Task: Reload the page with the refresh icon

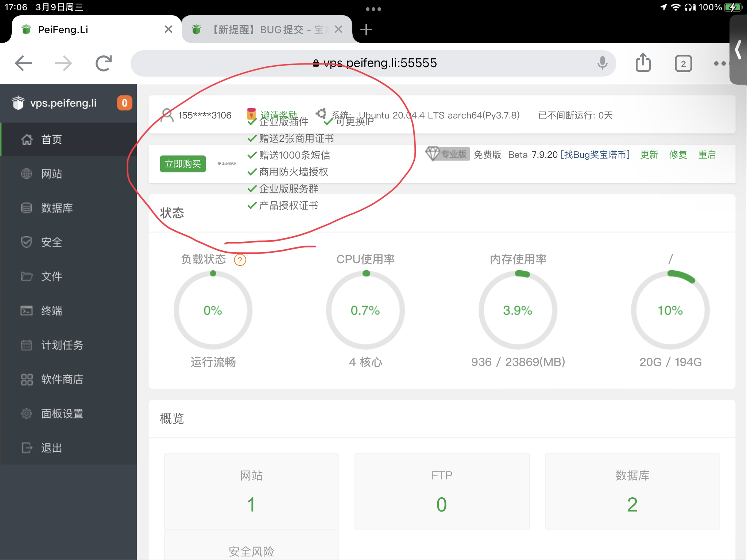Action: (104, 63)
